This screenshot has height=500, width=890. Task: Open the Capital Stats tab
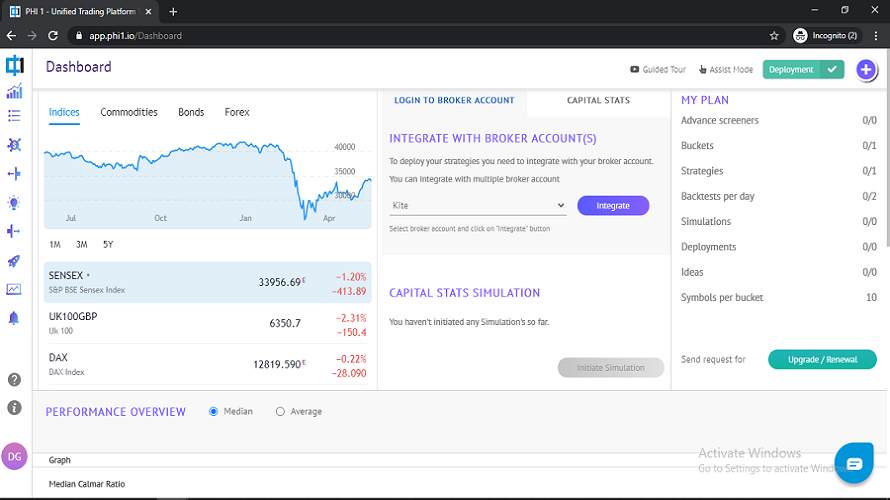pos(598,101)
